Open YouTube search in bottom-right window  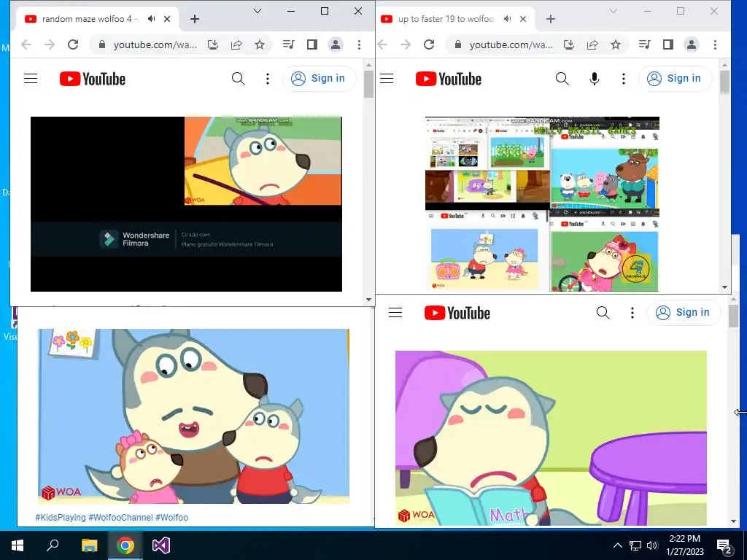[x=603, y=313]
